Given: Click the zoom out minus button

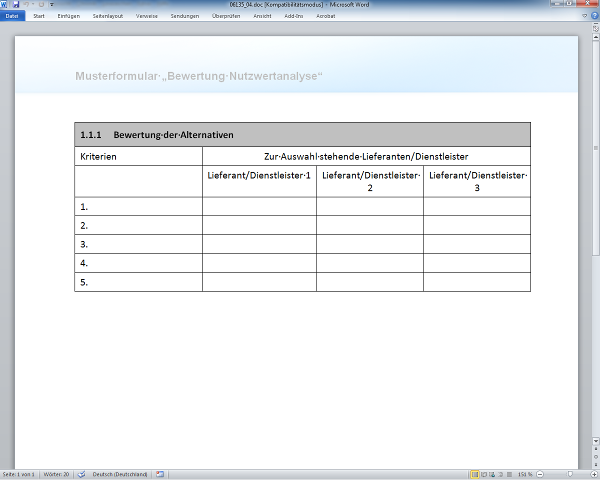Looking at the screenshot, I should point(538,474).
